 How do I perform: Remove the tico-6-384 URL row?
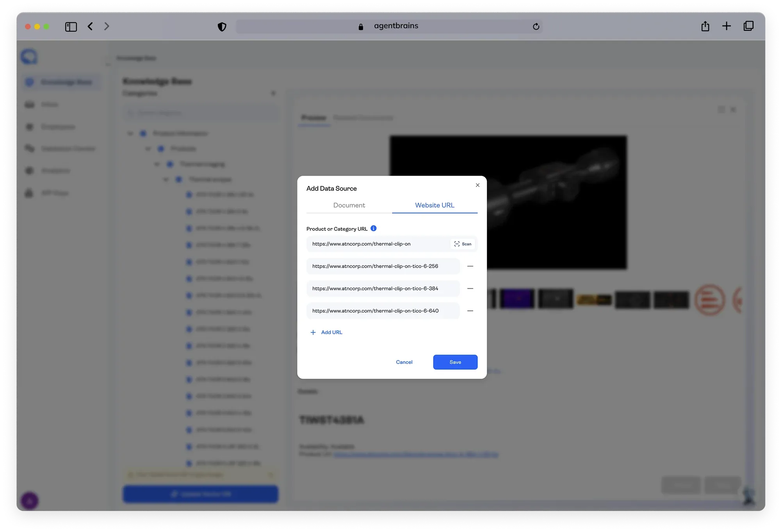[470, 288]
